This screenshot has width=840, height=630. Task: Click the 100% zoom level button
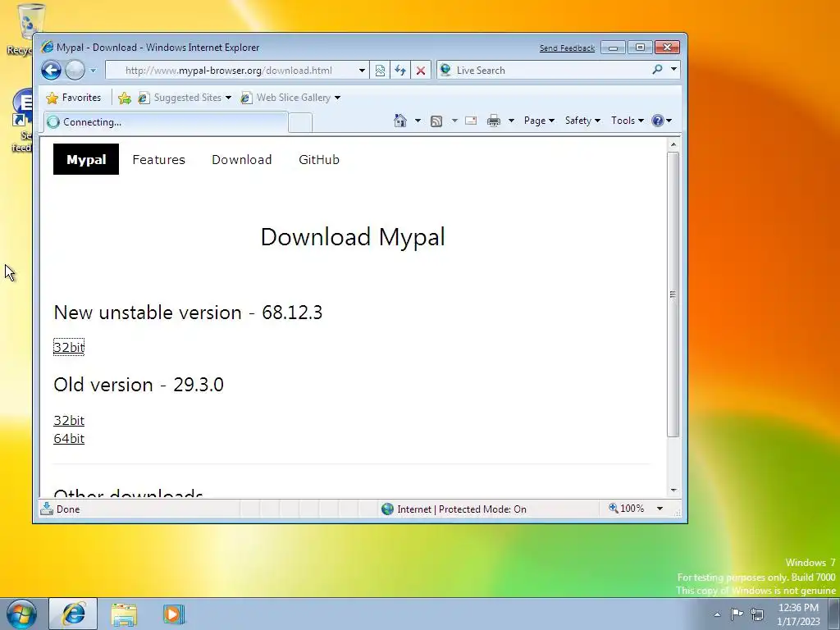click(x=626, y=509)
